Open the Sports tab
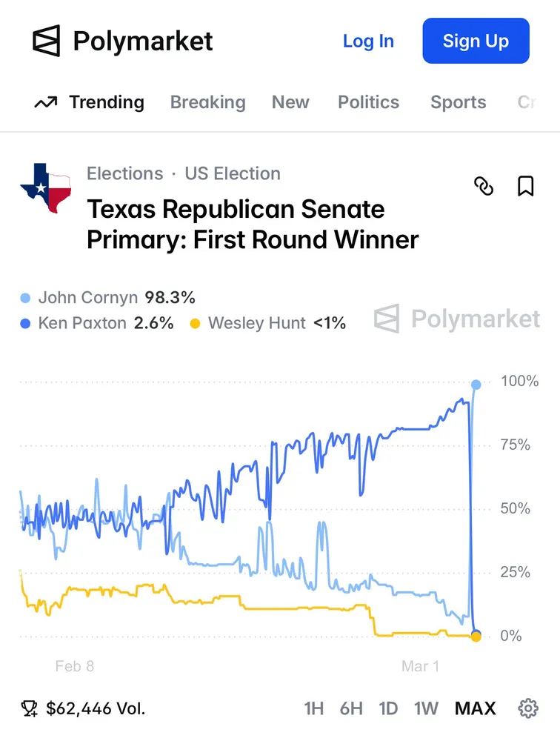 [458, 102]
